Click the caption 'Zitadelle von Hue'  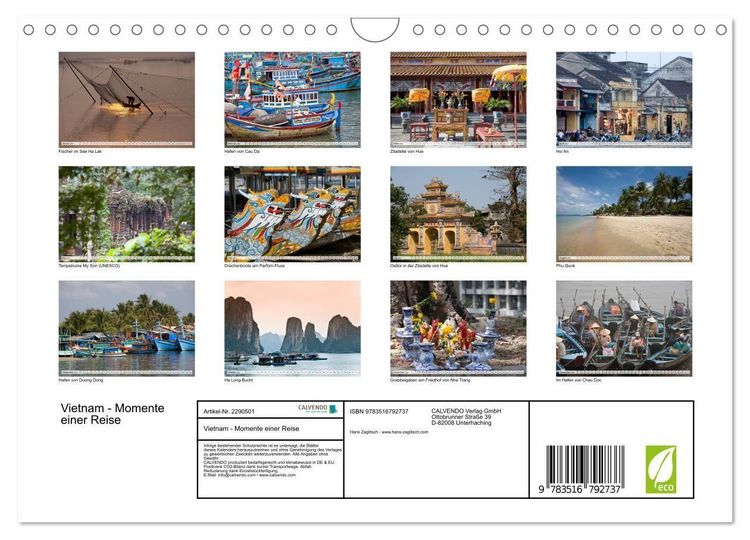pyautogui.click(x=407, y=151)
